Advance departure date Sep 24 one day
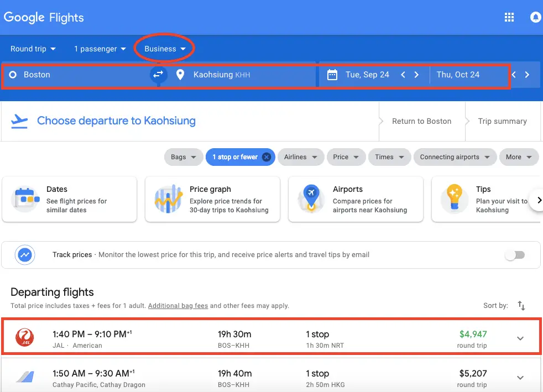The image size is (543, 392). click(x=416, y=75)
